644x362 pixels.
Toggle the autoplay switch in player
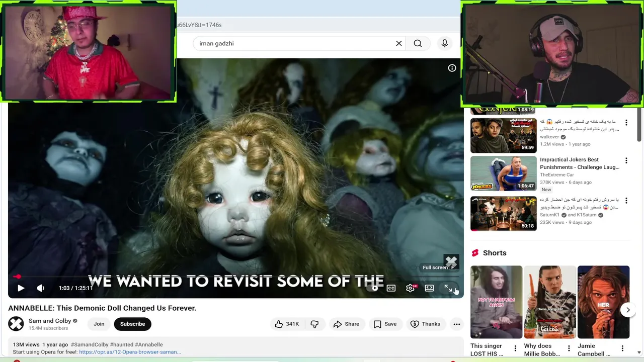[373, 288]
